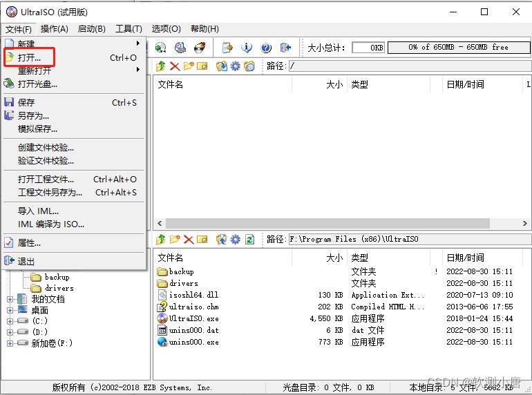Expand the 桌面 tree node
Image resolution: width=532 pixels, height=395 pixels.
[x=10, y=310]
